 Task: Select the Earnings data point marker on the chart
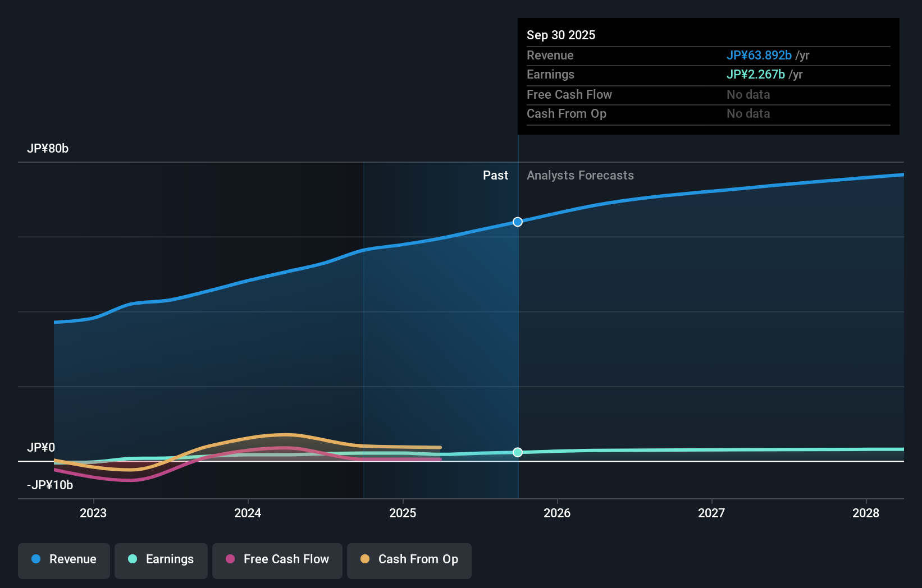click(517, 452)
